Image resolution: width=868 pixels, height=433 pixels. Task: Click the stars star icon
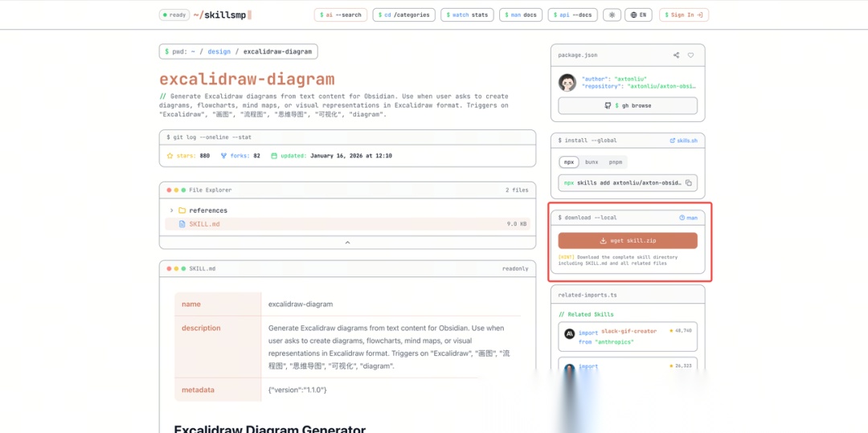[170, 156]
